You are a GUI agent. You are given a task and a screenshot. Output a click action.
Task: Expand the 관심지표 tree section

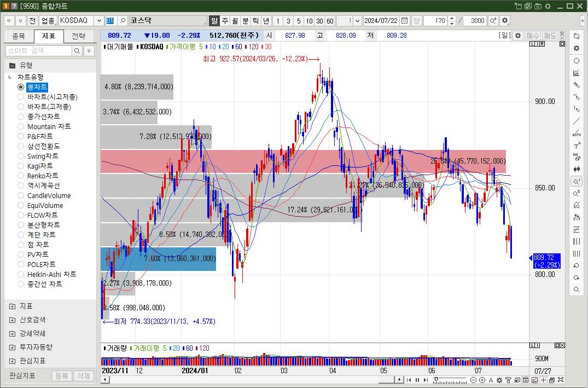13,361
